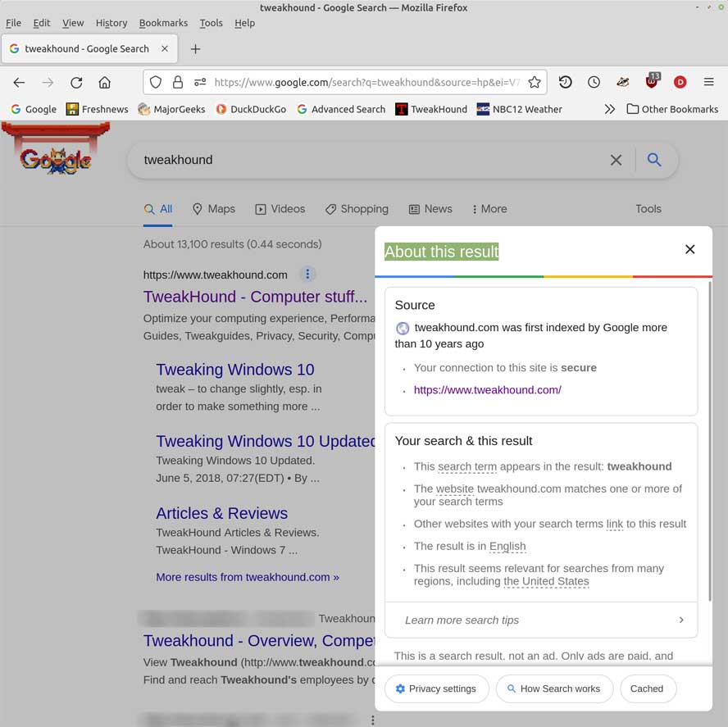Screen dimensions: 728x727
Task: Click the underlined search term link
Action: [x=467, y=466]
